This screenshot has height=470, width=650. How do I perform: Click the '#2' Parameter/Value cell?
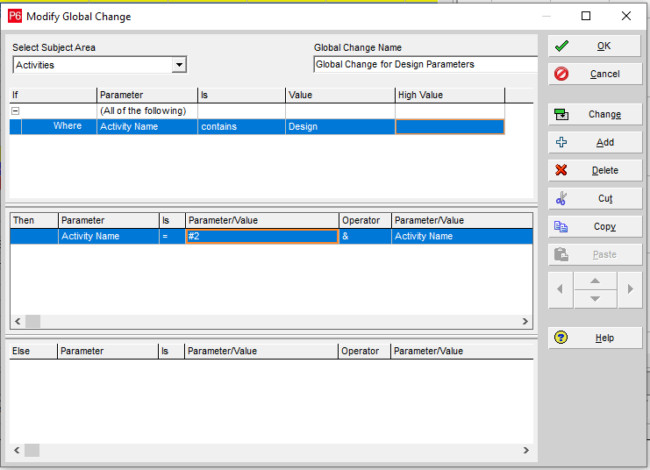[262, 236]
